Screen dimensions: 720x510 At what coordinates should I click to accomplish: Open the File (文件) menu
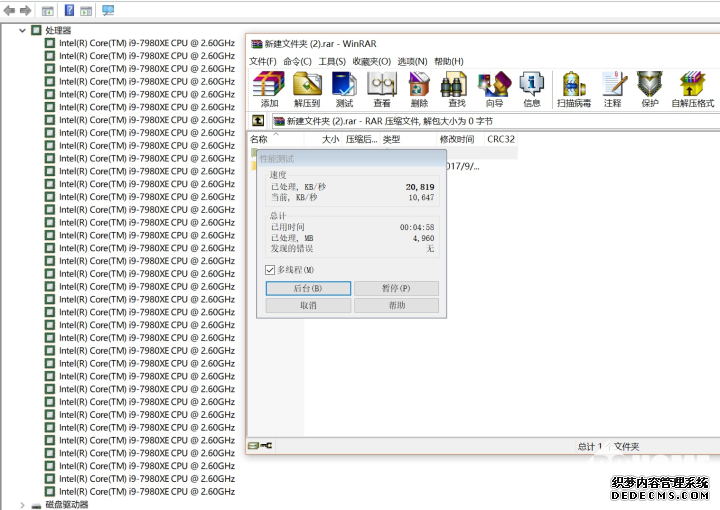coord(263,62)
